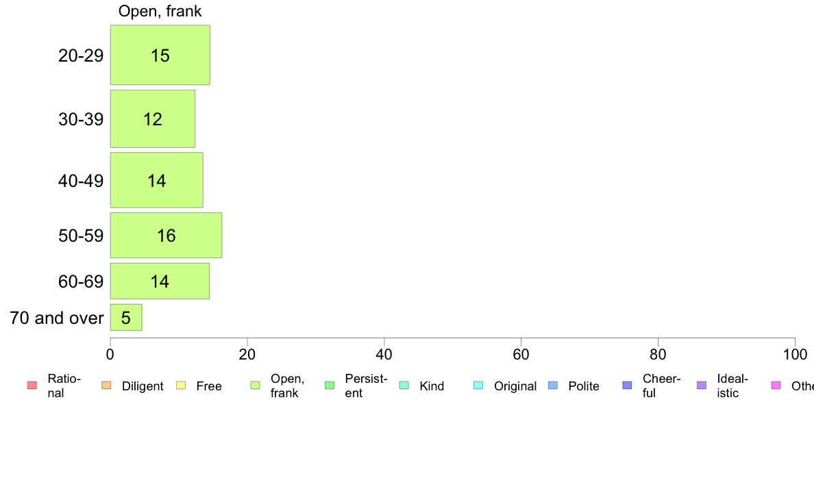Click the 20-29 bar showing 15
The image size is (814, 504).
(x=160, y=55)
